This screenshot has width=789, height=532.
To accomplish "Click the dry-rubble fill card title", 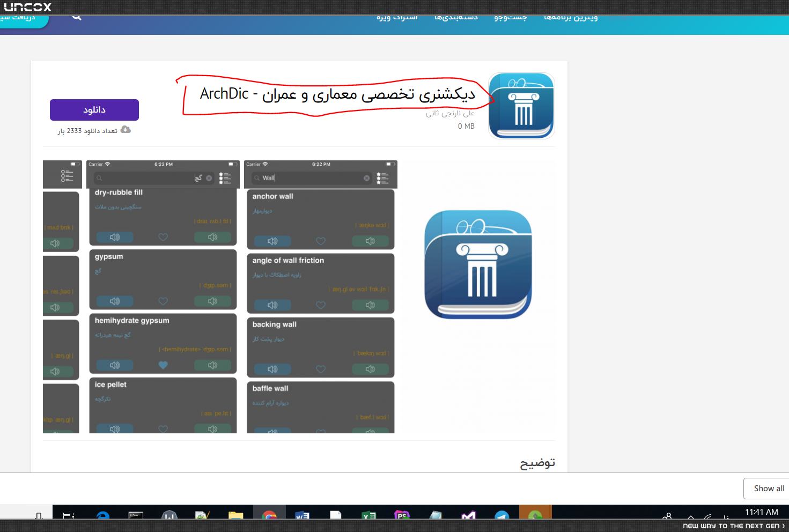I will click(119, 193).
